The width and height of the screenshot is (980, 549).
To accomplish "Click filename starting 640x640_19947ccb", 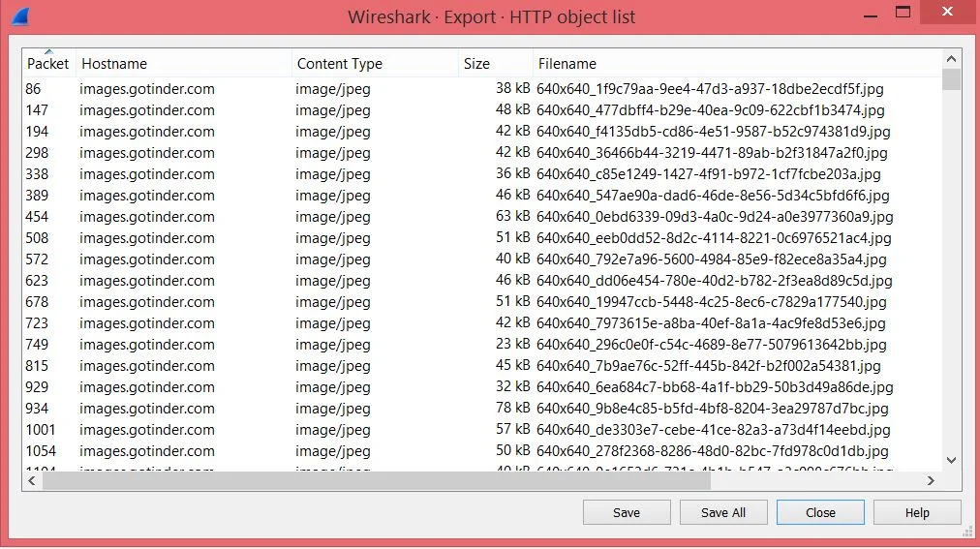I will pyautogui.click(x=711, y=302).
